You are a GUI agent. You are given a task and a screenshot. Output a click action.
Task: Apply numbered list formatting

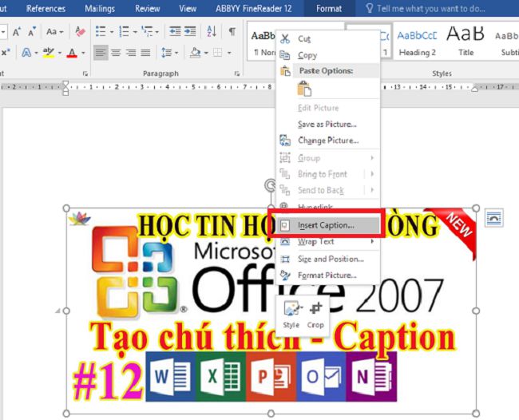coord(124,32)
